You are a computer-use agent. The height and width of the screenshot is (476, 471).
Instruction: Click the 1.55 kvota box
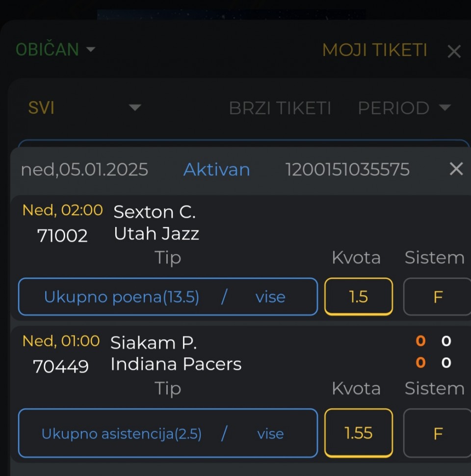(358, 433)
